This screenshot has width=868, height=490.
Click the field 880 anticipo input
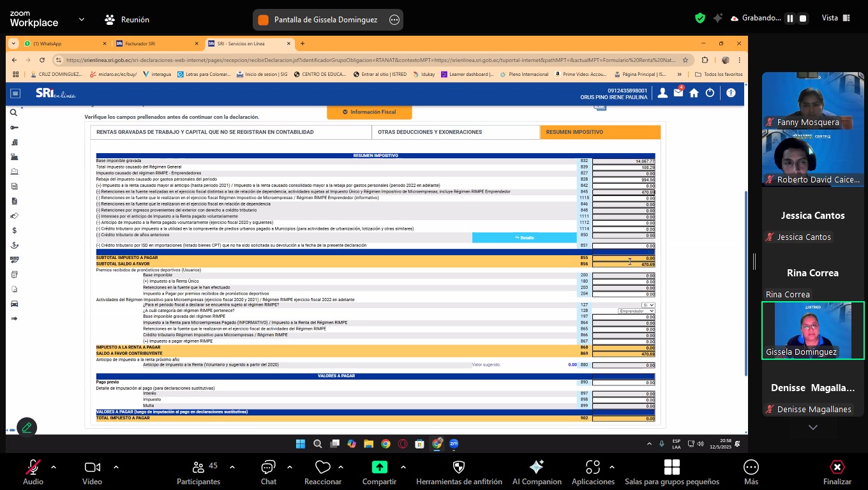tap(623, 365)
